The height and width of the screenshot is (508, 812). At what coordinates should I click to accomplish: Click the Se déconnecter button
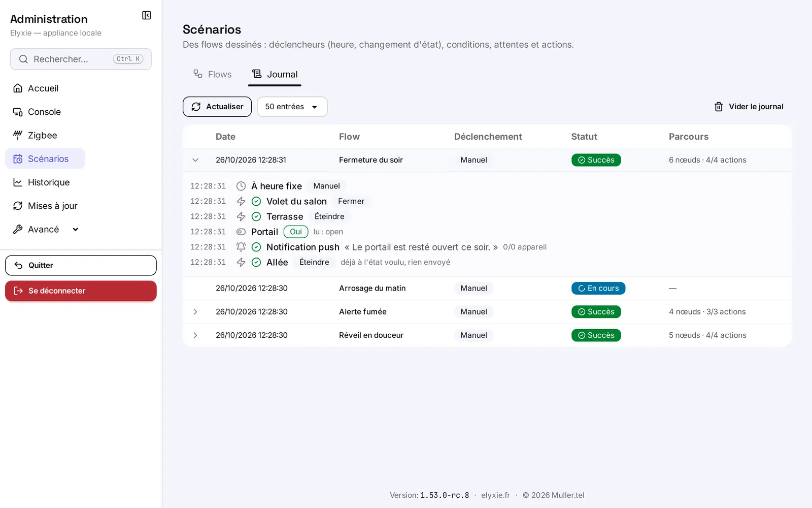(x=81, y=291)
